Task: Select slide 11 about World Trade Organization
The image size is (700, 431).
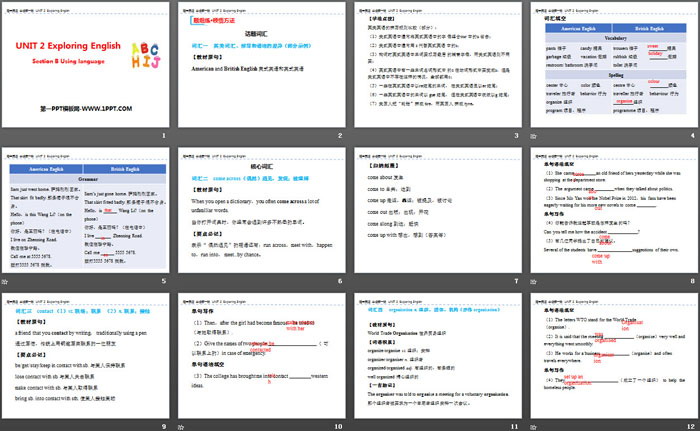Action: [438, 356]
